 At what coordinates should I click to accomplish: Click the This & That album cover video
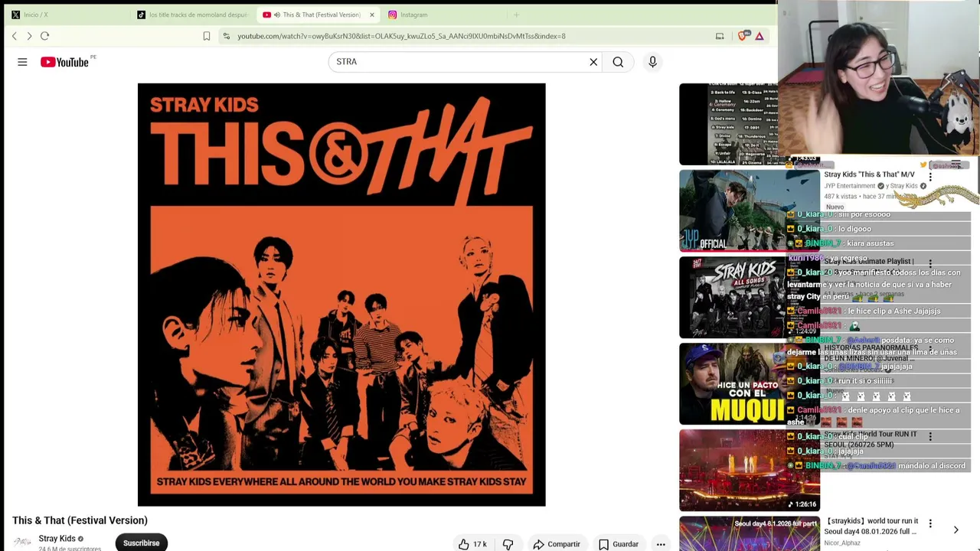point(341,295)
